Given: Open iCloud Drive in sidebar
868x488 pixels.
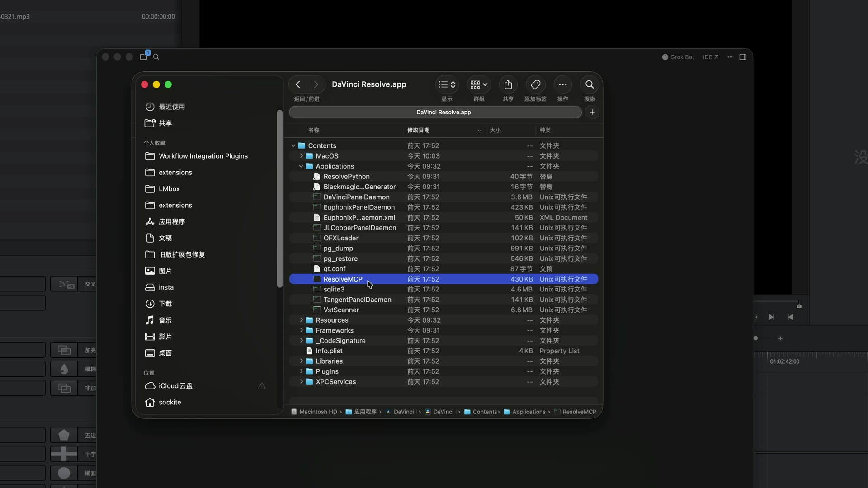Looking at the screenshot, I should 169,386.
